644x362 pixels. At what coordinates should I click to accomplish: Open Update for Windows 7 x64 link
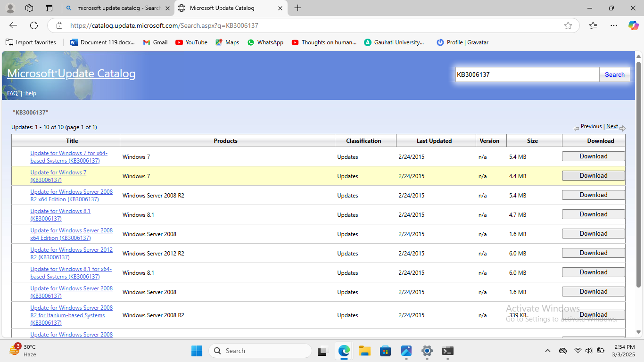coord(69,157)
